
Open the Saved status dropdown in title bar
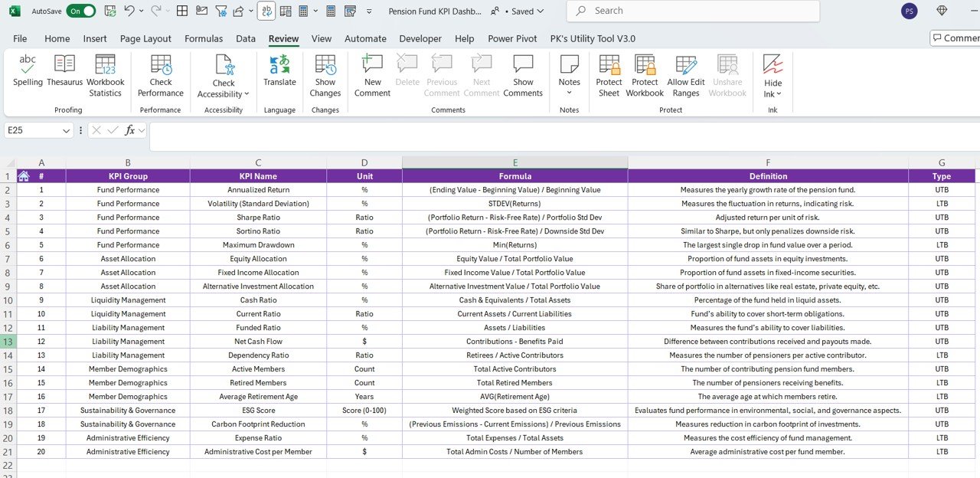pos(525,11)
